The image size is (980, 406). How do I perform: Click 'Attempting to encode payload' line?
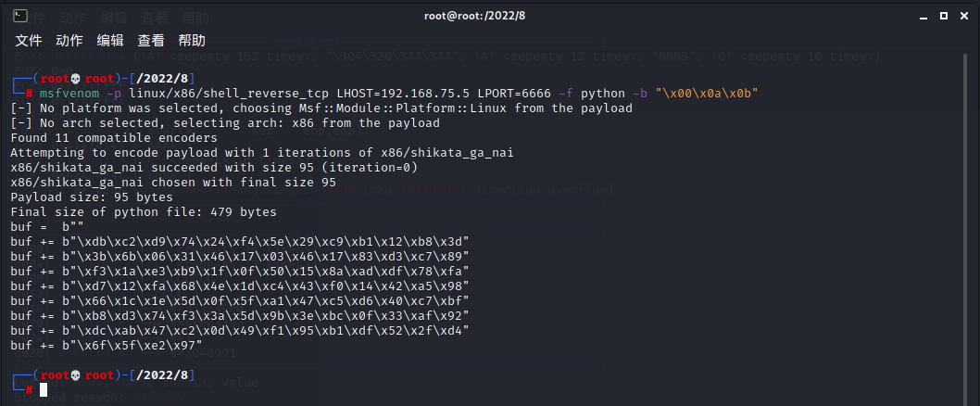click(x=262, y=153)
